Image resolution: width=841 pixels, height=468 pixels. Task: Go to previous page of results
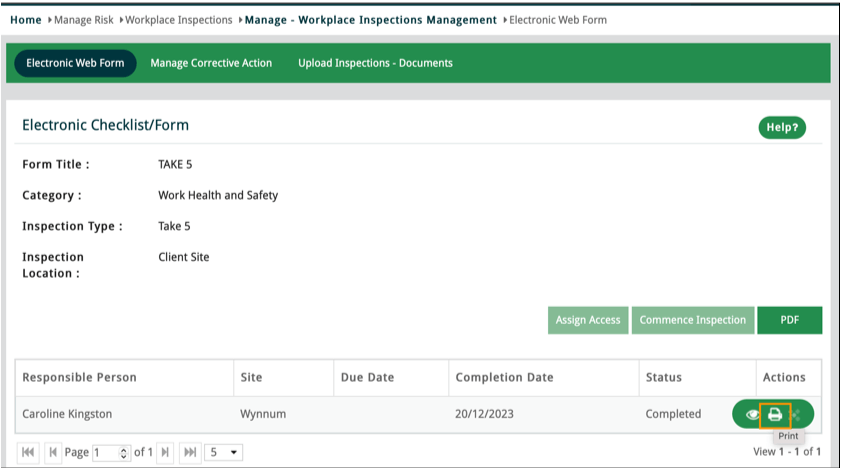point(53,453)
